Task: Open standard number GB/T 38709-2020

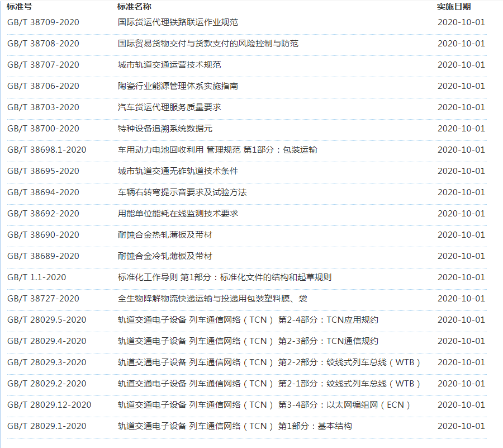Action: click(43, 22)
